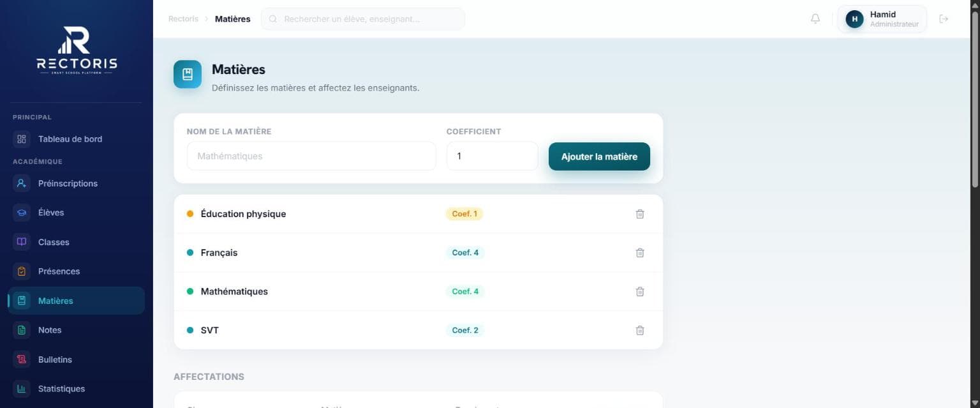
Task: Open Statistiques page
Action: (x=77, y=389)
